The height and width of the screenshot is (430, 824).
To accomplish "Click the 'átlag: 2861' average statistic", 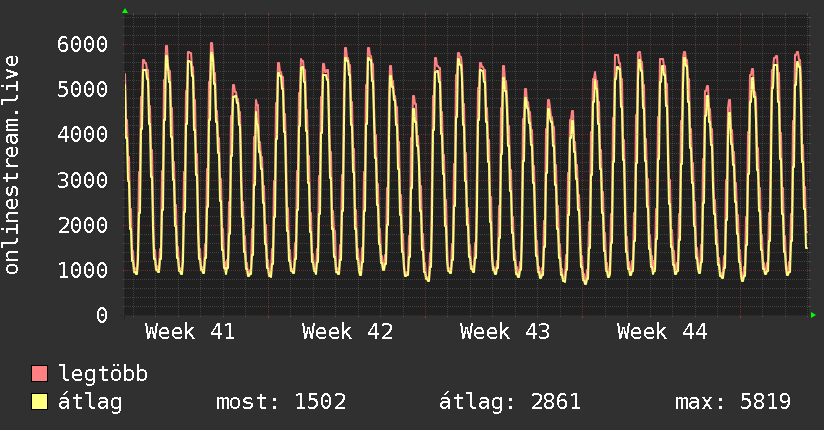I will pyautogui.click(x=510, y=403).
